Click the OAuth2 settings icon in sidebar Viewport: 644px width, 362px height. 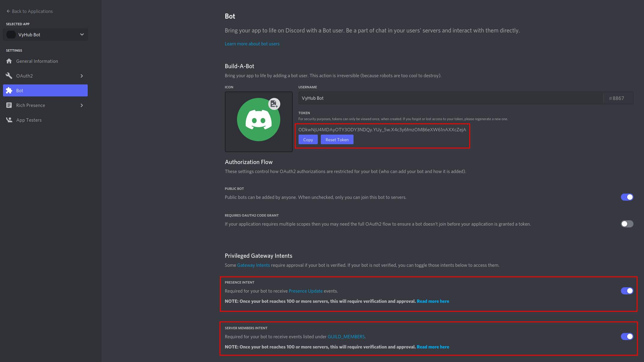pyautogui.click(x=10, y=76)
